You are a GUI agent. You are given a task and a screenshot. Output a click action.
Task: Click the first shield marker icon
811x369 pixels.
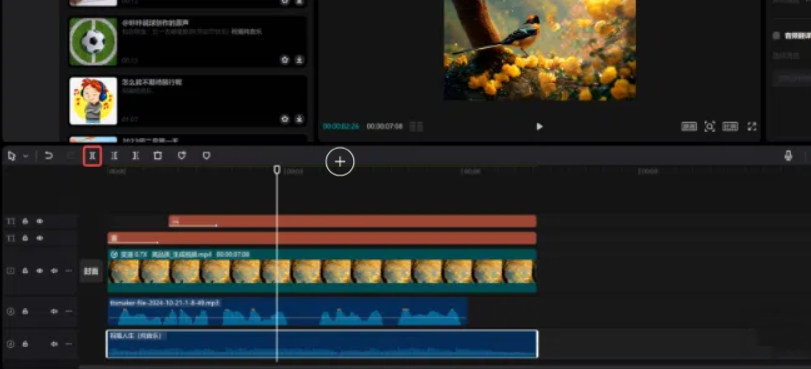coord(182,155)
